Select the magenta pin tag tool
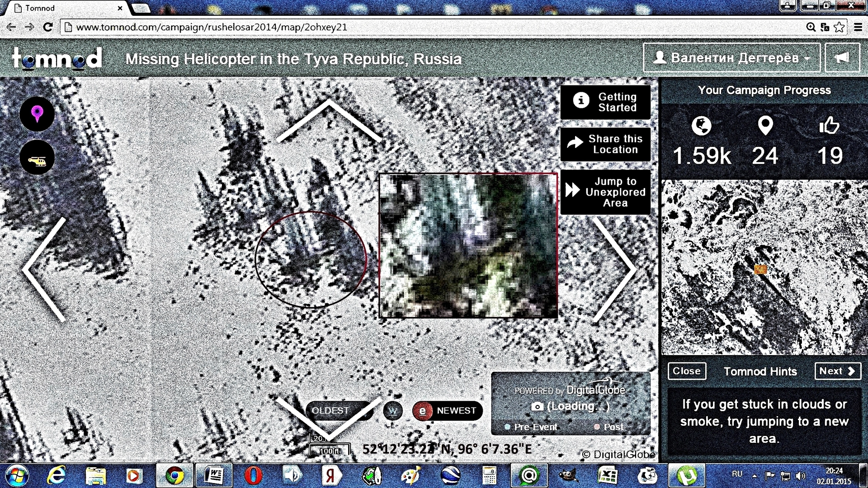 (37, 113)
